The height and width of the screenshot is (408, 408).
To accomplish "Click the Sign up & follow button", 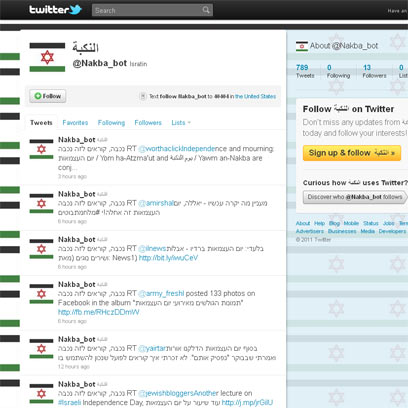I will point(352,153).
